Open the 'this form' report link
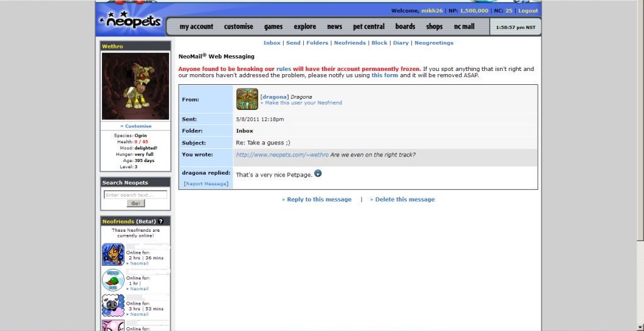 385,75
